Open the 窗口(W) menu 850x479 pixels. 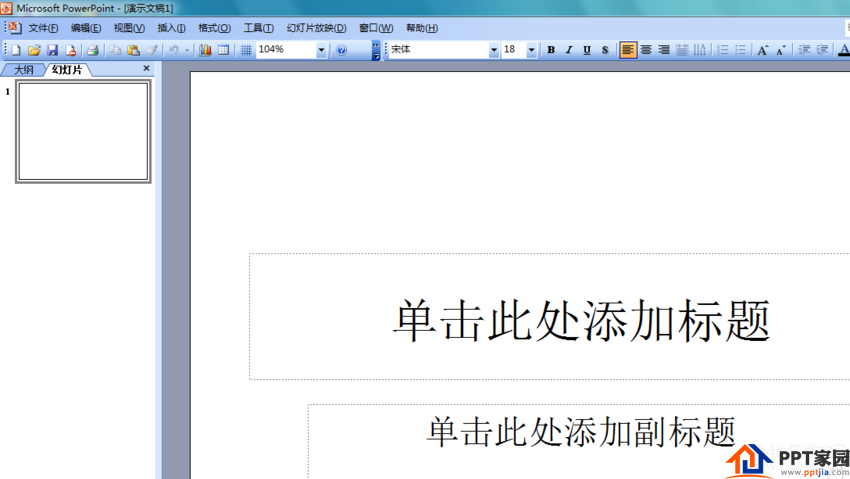[376, 28]
